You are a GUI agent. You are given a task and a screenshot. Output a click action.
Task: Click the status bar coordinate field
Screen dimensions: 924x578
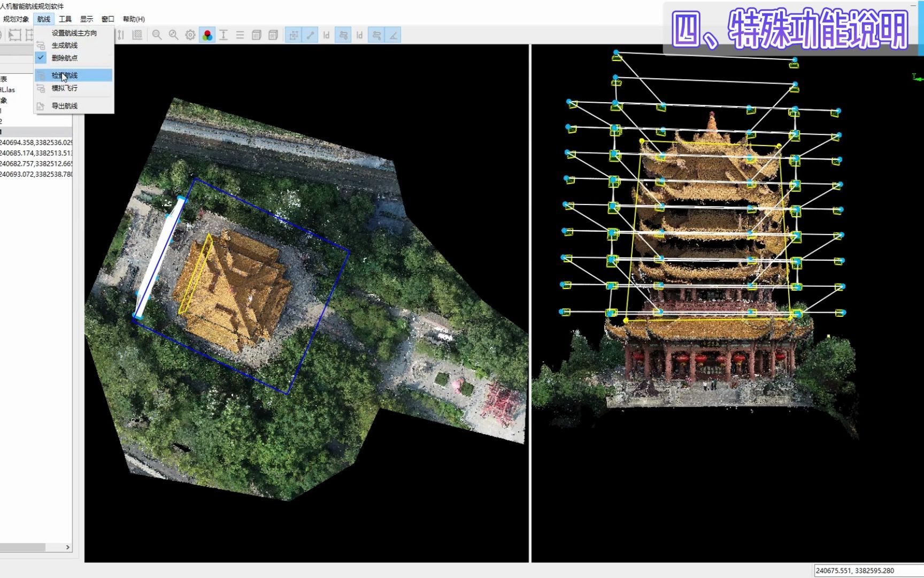pyautogui.click(x=869, y=571)
